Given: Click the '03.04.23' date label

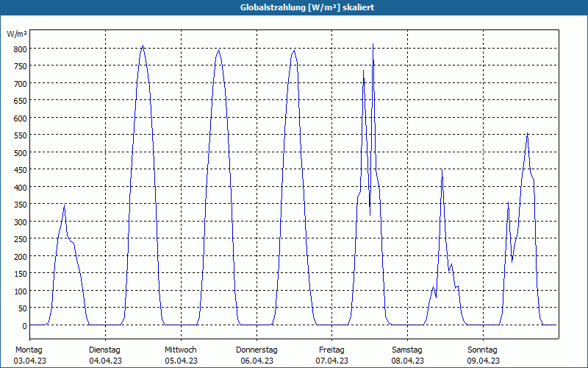Looking at the screenshot, I should 30,361.
